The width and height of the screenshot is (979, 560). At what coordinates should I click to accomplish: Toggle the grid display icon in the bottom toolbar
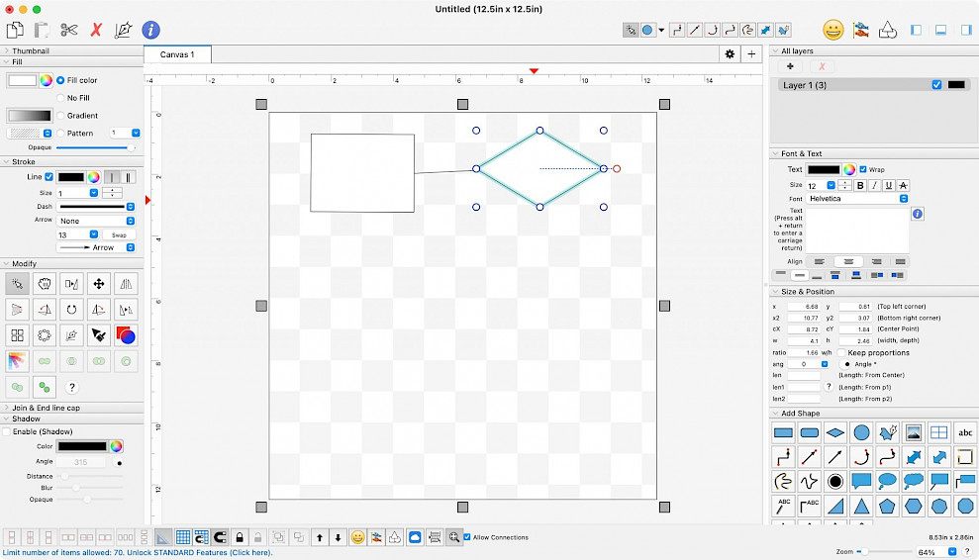click(183, 537)
